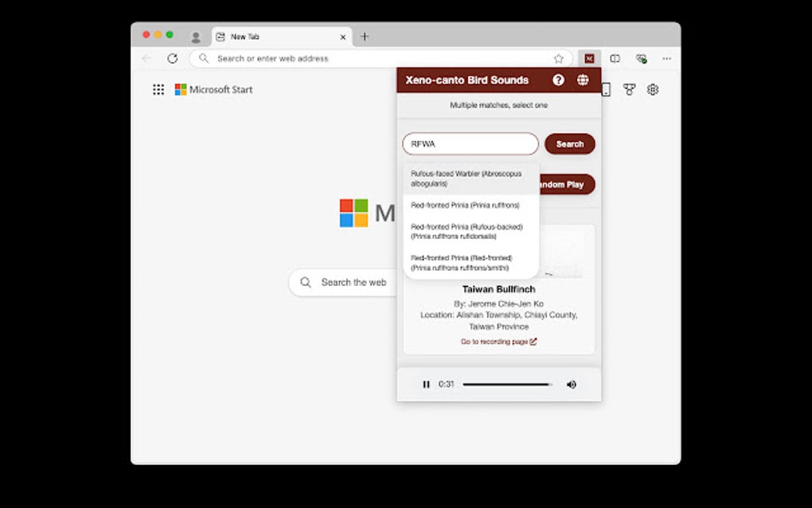Select the New Tab browser tab

coord(282,37)
